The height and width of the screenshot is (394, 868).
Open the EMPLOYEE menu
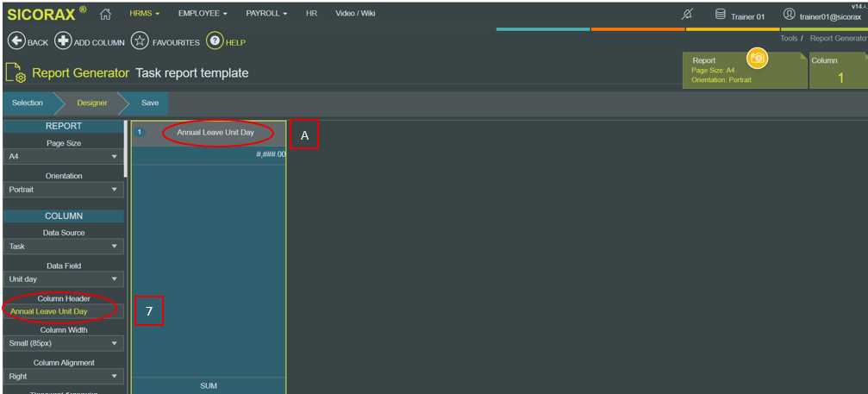click(x=203, y=13)
